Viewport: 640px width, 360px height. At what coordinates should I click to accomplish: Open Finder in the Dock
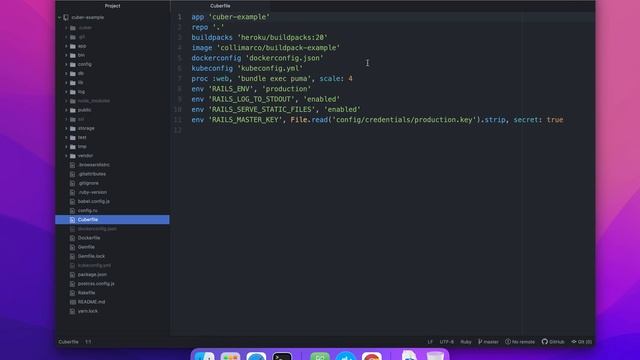pyautogui.click(x=204, y=356)
